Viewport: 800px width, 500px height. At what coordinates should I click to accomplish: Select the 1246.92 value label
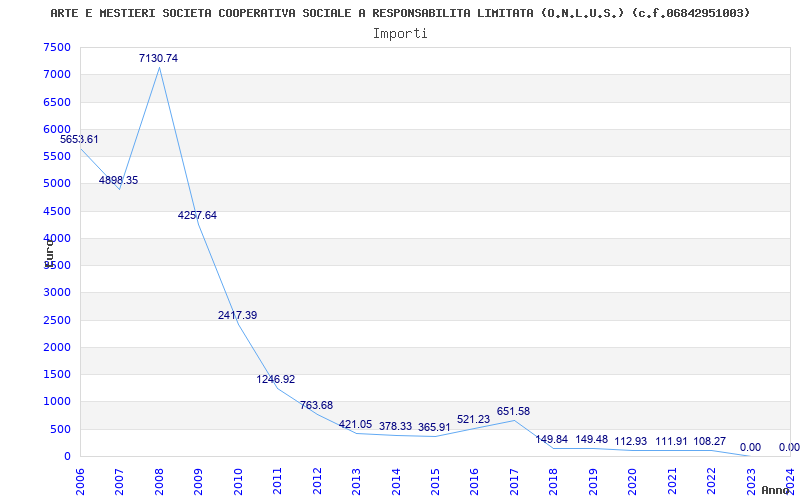coord(276,380)
